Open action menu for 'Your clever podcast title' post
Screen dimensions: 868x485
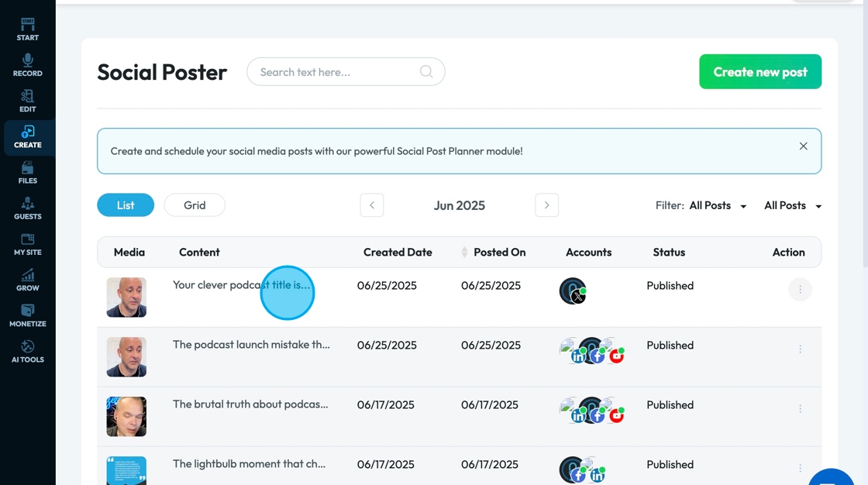coord(800,290)
